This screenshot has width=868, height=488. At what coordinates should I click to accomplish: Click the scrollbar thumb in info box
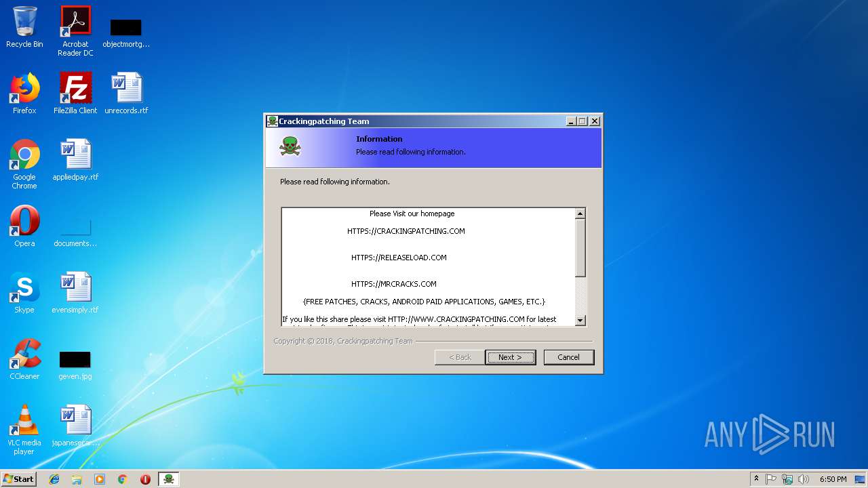pyautogui.click(x=580, y=248)
